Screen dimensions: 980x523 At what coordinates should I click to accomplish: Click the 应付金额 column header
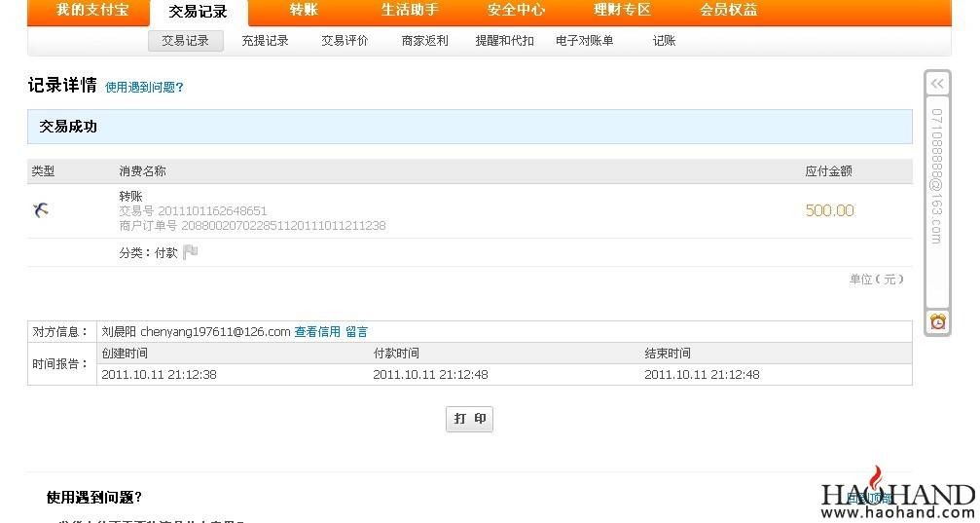[x=829, y=170]
